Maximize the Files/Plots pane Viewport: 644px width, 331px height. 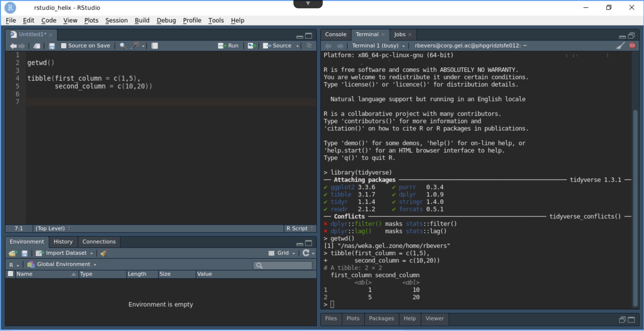click(x=631, y=320)
